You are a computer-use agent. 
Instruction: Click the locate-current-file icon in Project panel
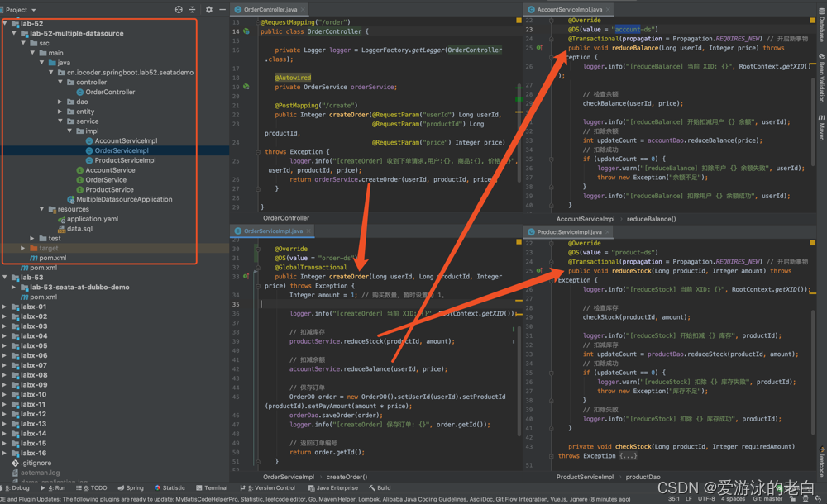coord(179,9)
